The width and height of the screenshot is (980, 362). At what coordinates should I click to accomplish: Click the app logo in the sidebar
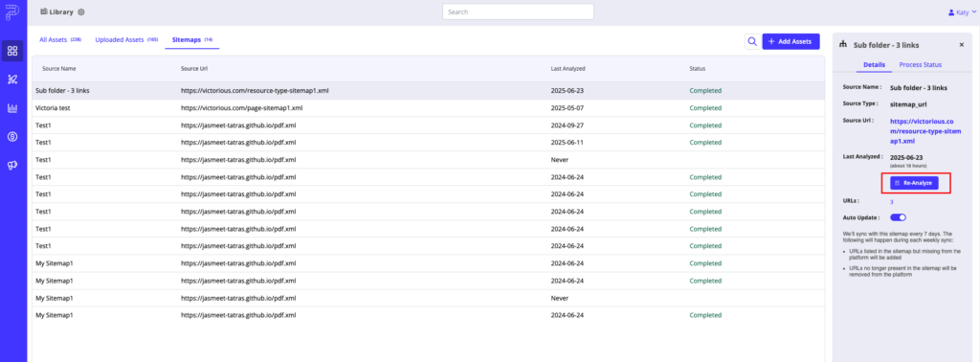pyautogui.click(x=12, y=13)
